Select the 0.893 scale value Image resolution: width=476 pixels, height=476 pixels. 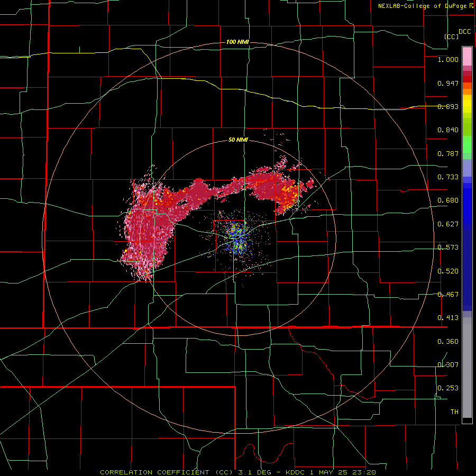click(x=448, y=106)
